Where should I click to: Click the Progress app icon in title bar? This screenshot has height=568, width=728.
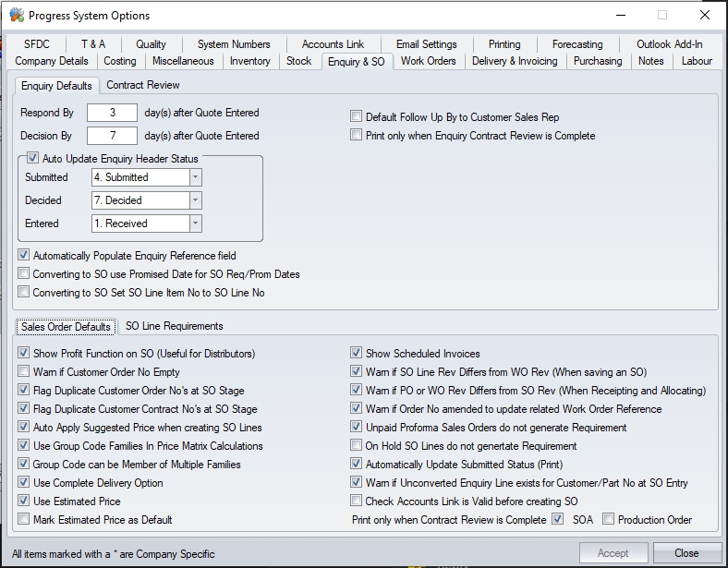[x=17, y=16]
